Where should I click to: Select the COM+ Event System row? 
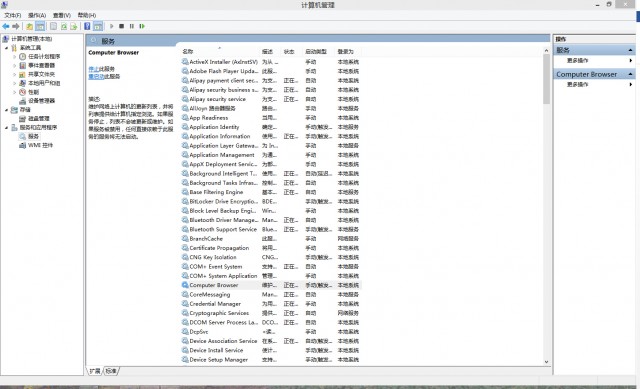pyautogui.click(x=271, y=267)
